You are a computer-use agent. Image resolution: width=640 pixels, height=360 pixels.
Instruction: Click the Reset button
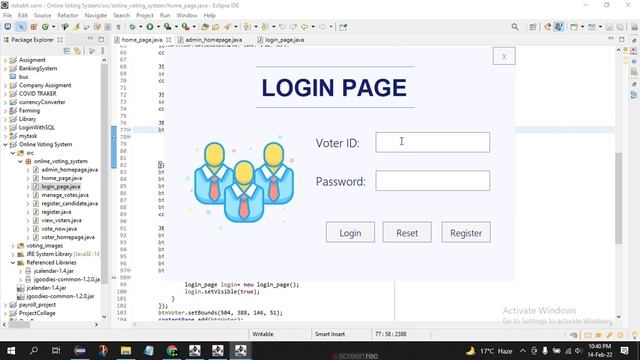pos(407,233)
